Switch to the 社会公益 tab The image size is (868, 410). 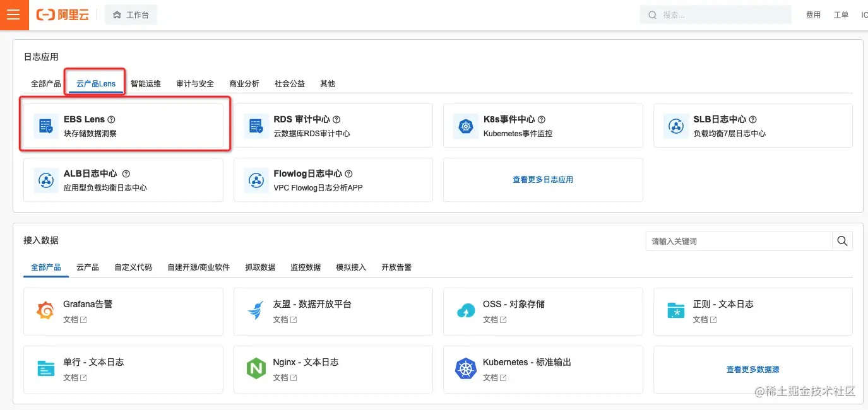click(x=290, y=83)
